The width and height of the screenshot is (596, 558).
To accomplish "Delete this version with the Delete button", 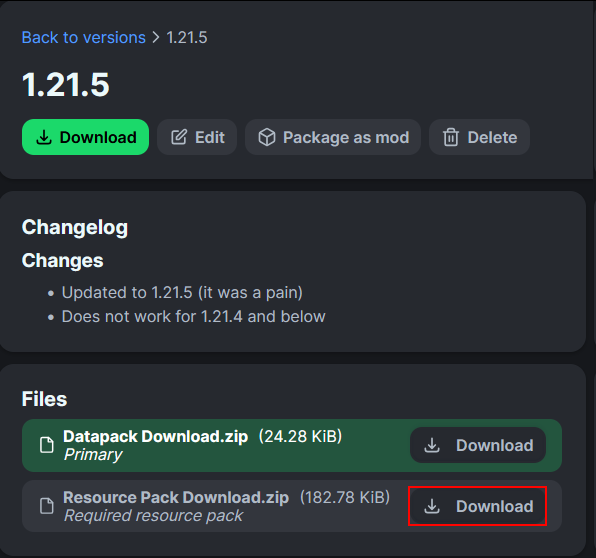I will pos(479,137).
